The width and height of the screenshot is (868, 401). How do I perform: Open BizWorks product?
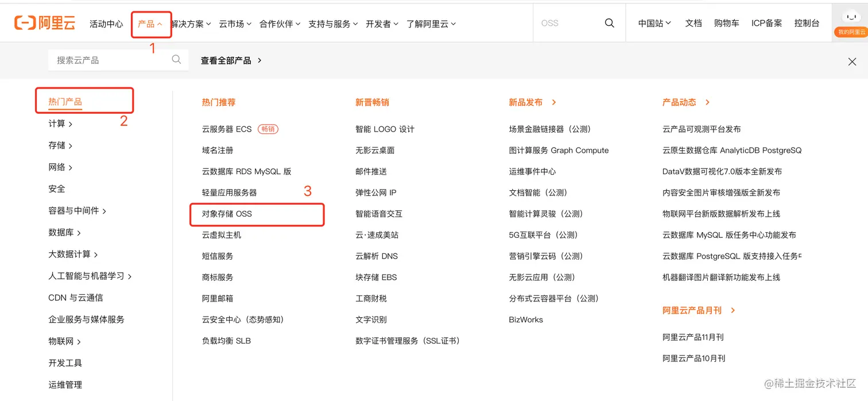526,320
